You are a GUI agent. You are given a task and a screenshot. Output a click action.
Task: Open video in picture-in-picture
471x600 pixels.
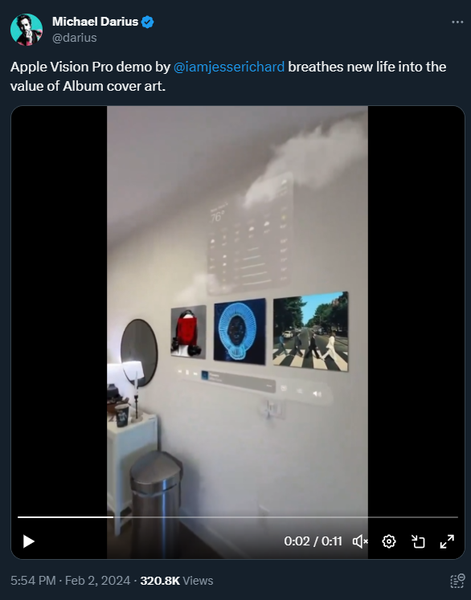[418, 541]
